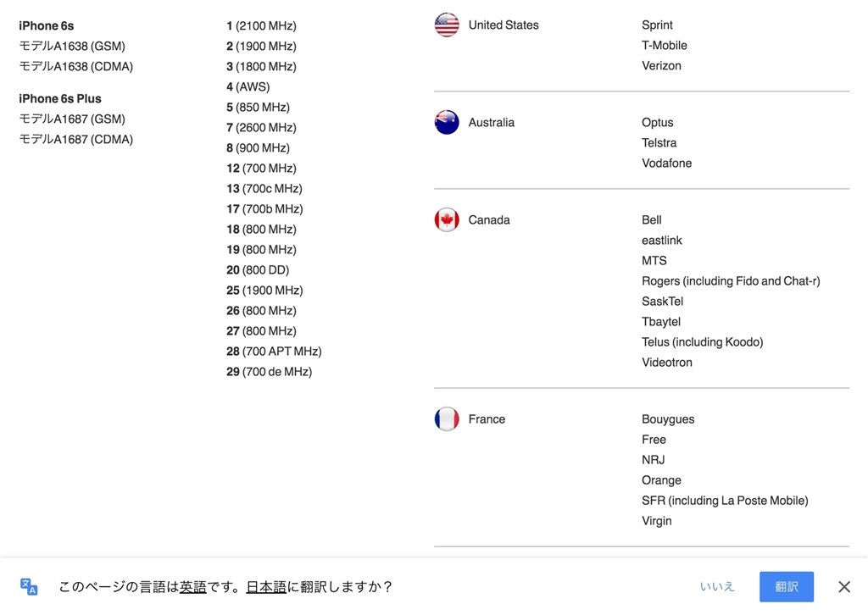Click Rogers (including Fido and Chat-r)
868x615 pixels.
(731, 281)
